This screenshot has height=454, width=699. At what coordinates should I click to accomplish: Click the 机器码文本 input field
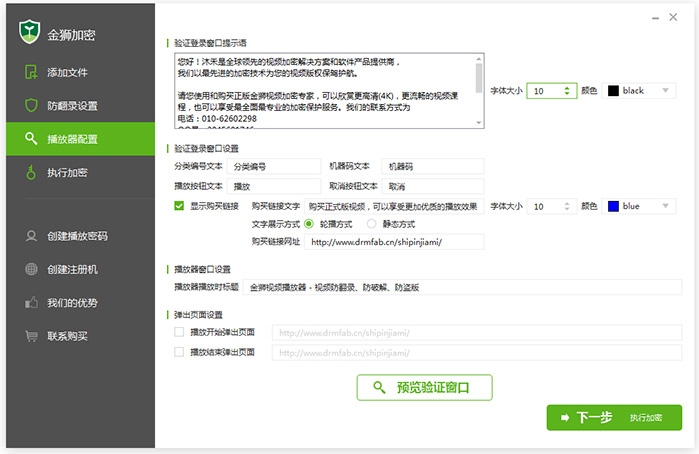[x=433, y=166]
